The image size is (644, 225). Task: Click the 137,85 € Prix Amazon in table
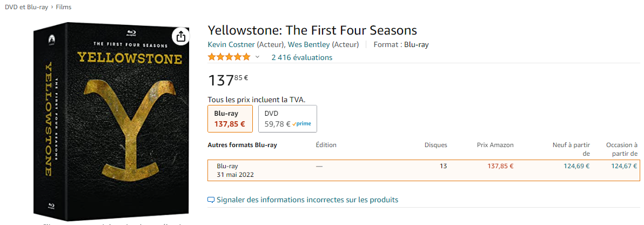coord(500,166)
